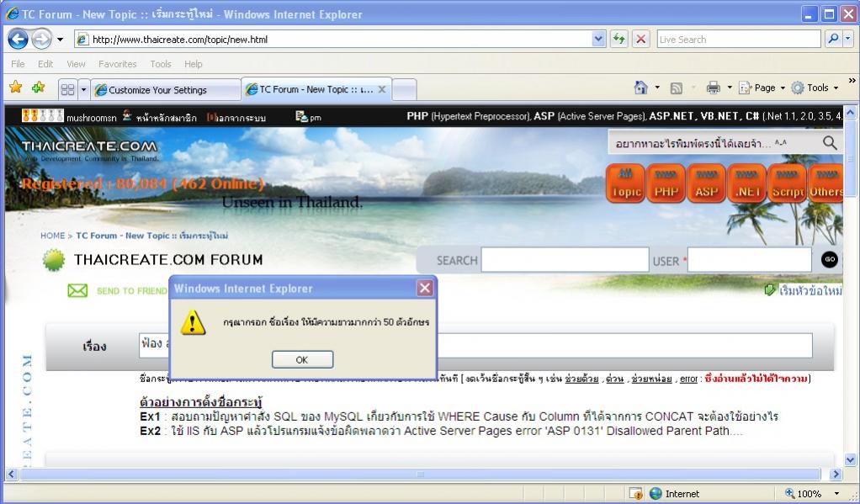Open the Help menu
The height and width of the screenshot is (504, 860).
[x=193, y=64]
